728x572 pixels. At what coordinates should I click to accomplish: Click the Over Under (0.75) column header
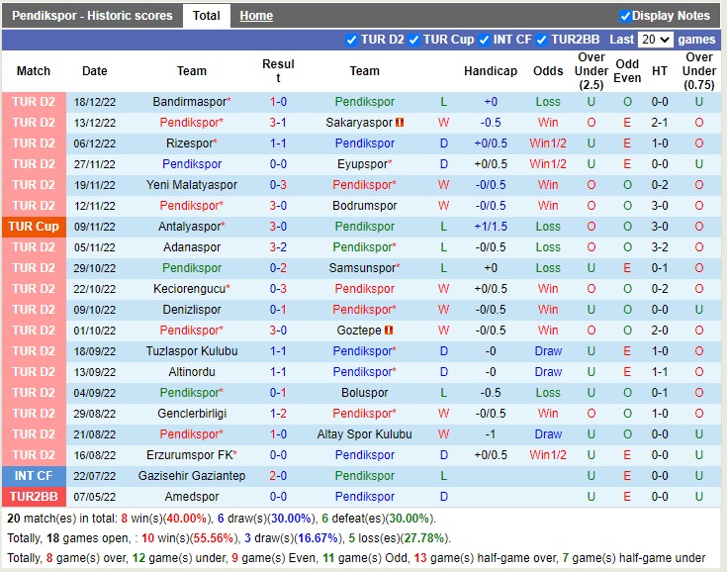tap(699, 71)
